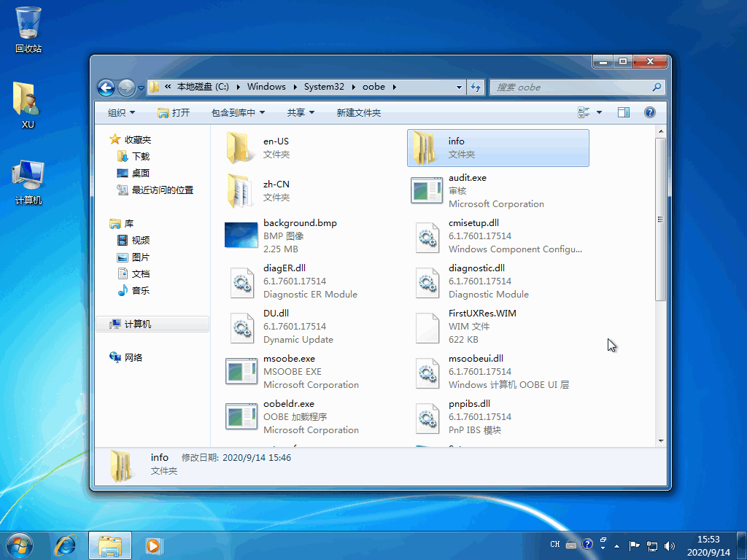
Task: Click the 打开 toolbar button
Action: 174,112
